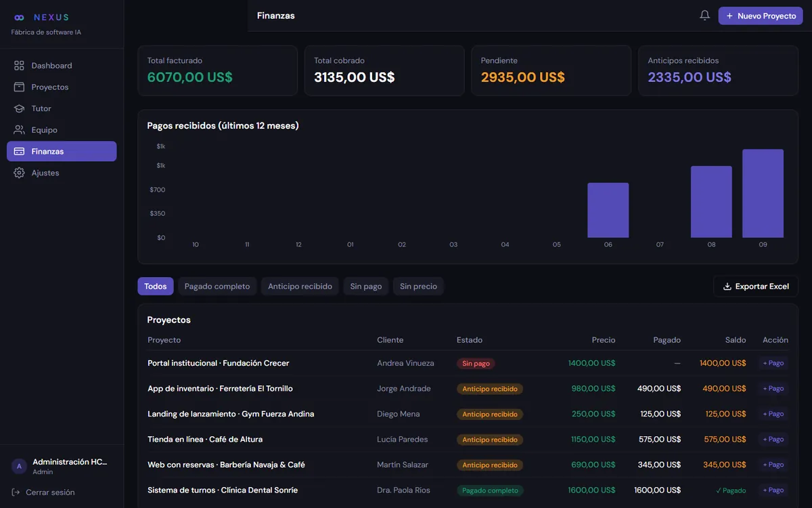Select the Sin precio filter
Screen dimensions: 812x508
tap(418, 287)
